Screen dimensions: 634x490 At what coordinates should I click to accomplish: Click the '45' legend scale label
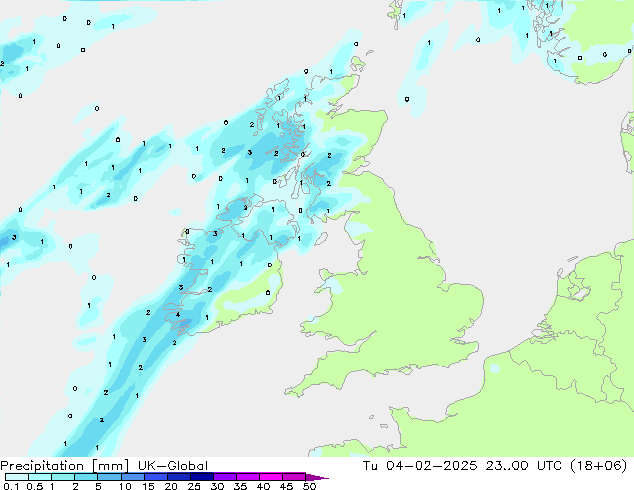click(x=286, y=486)
